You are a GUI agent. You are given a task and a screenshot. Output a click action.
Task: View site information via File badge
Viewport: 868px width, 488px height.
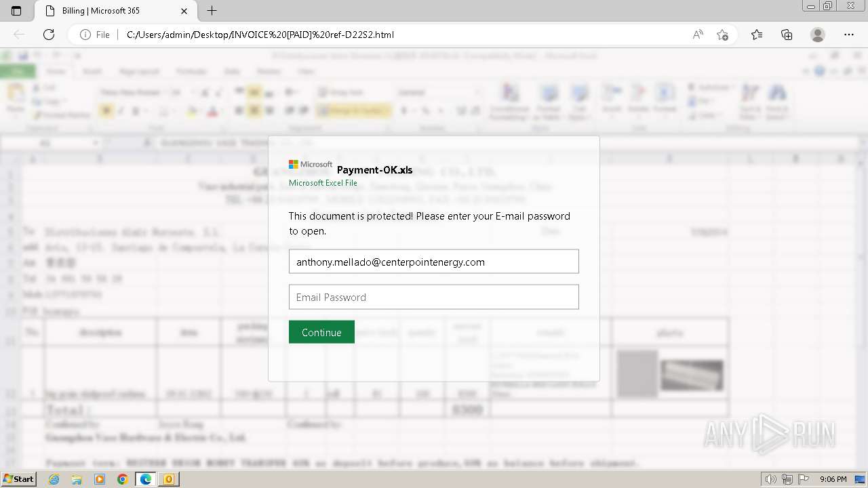tap(95, 35)
